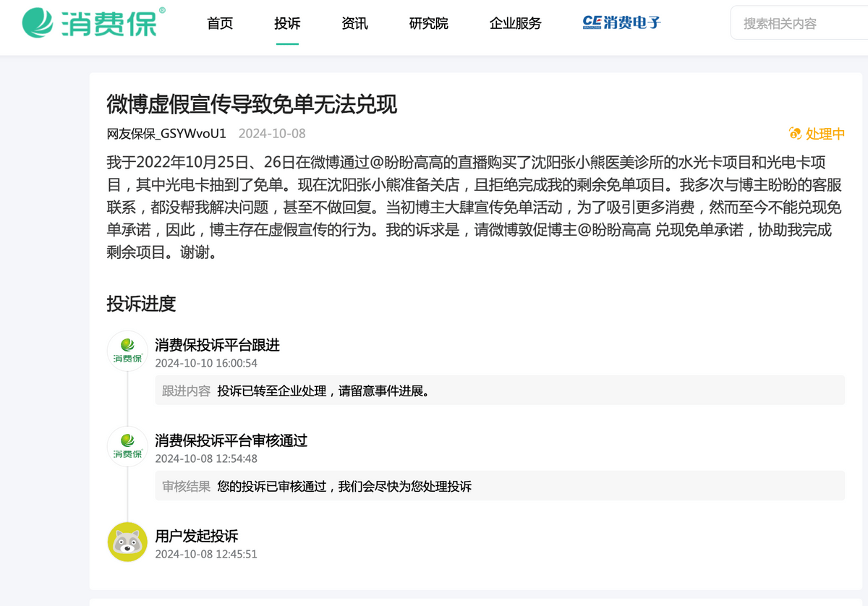The height and width of the screenshot is (606, 868).
Task: Click the 投诉进度 heading
Action: (141, 304)
